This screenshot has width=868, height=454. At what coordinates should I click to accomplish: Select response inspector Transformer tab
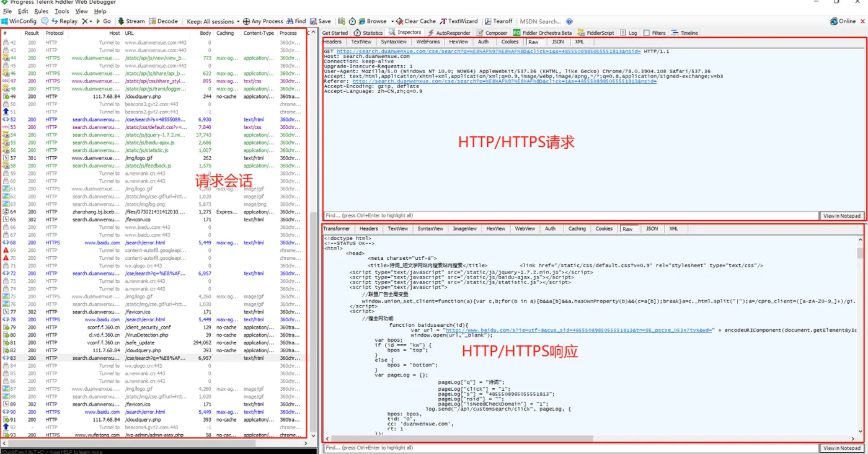337,229
